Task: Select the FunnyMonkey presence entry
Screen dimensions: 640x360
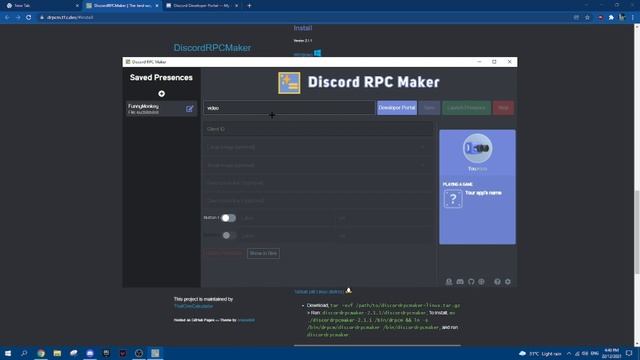Action: point(162,109)
